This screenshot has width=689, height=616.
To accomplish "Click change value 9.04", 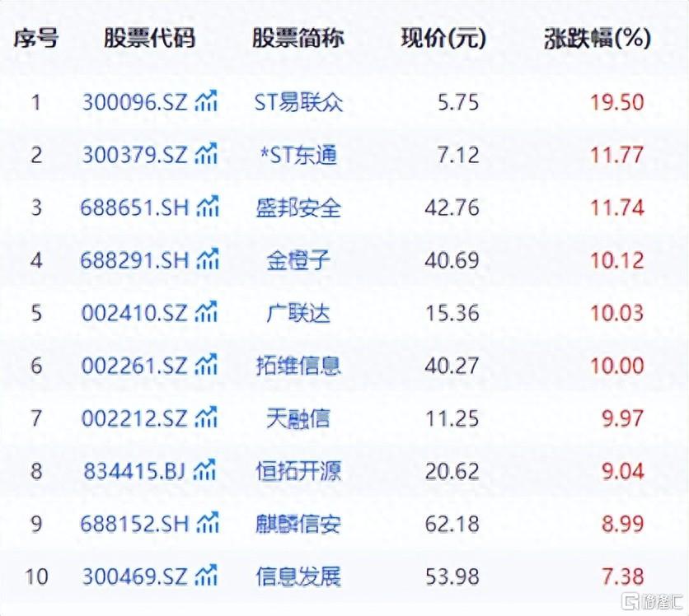I will click(622, 471).
